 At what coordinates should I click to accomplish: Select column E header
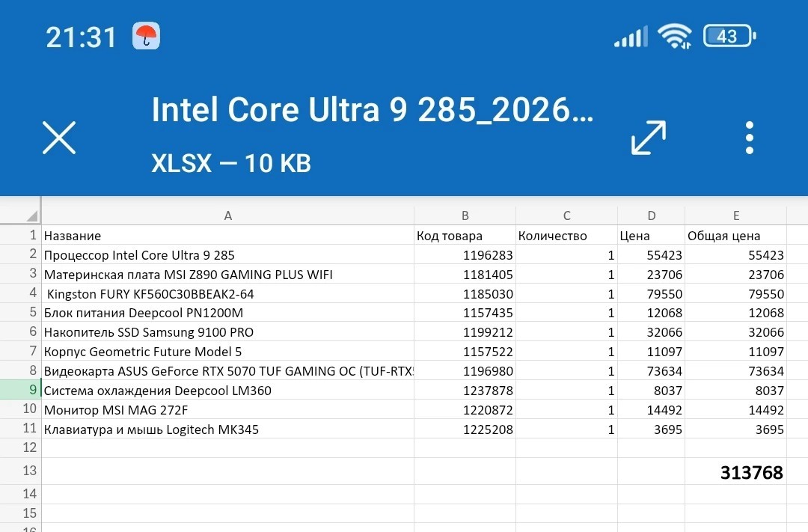[736, 215]
